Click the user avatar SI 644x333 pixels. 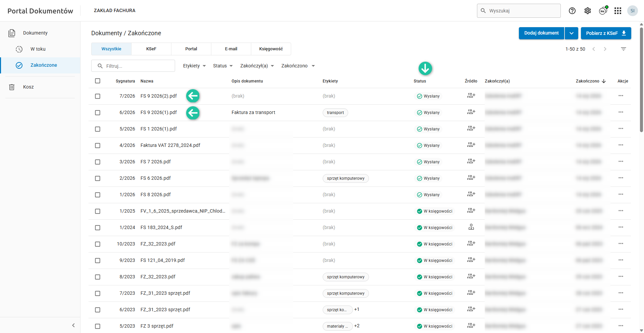(632, 11)
